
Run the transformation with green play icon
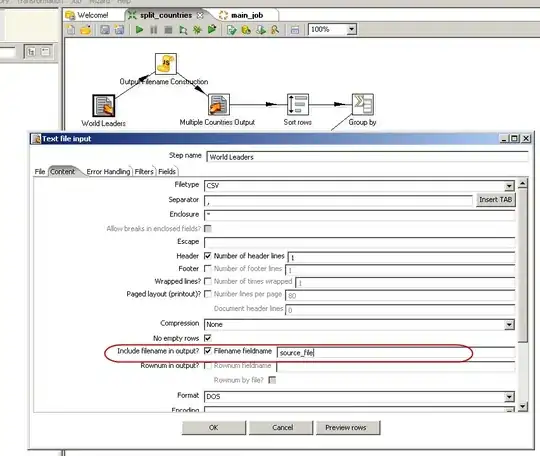pyautogui.click(x=139, y=30)
